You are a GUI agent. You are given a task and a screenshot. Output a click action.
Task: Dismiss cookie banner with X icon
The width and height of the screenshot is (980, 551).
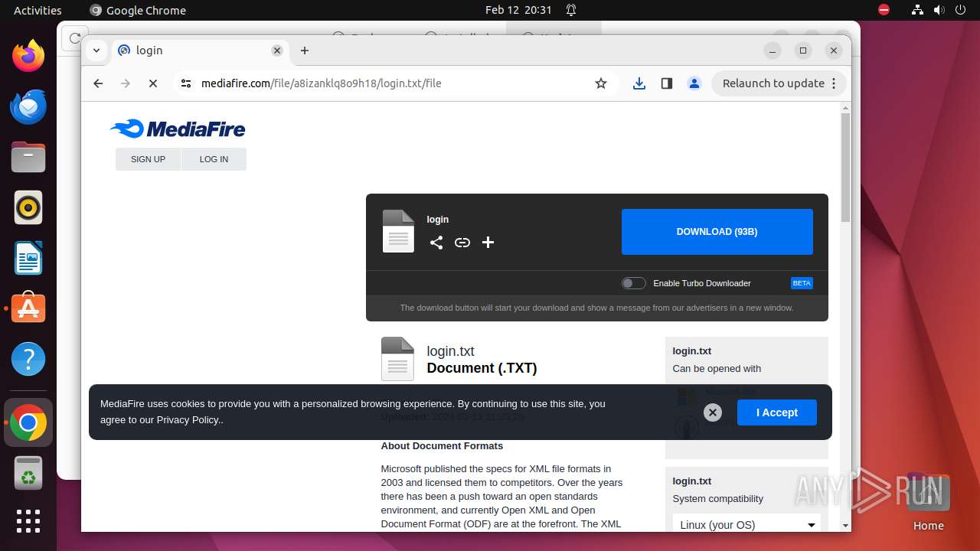point(713,412)
